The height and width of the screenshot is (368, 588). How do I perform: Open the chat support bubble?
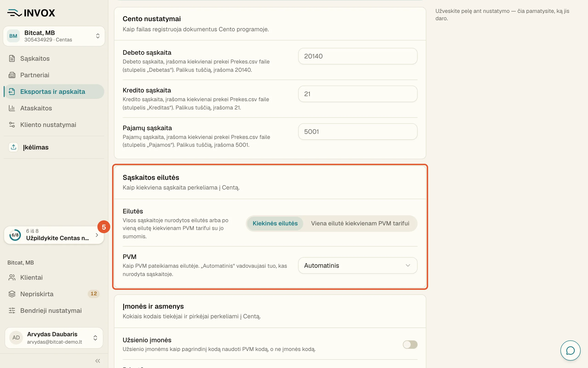click(570, 351)
